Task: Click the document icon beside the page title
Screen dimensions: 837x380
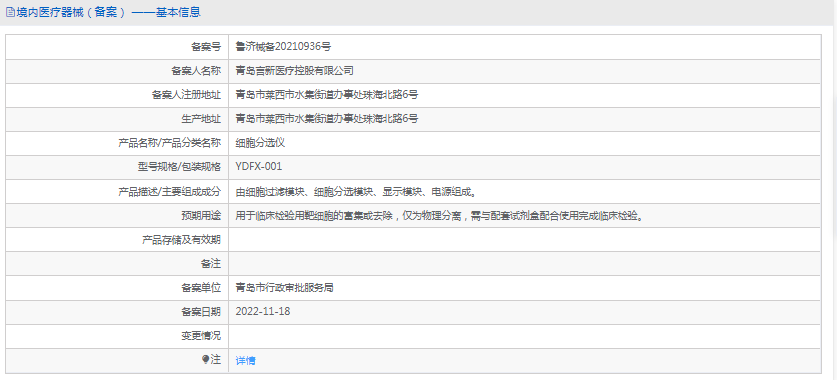Action: pyautogui.click(x=10, y=12)
